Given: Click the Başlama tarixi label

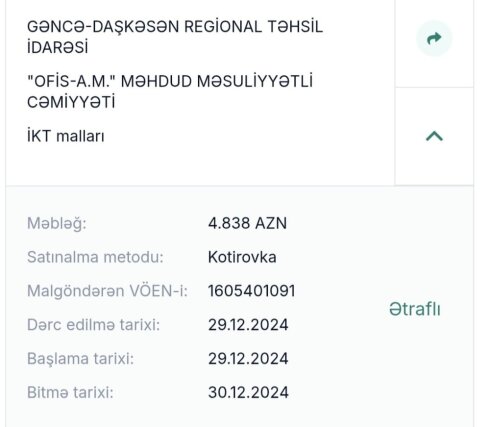Looking at the screenshot, I should click(x=80, y=359).
